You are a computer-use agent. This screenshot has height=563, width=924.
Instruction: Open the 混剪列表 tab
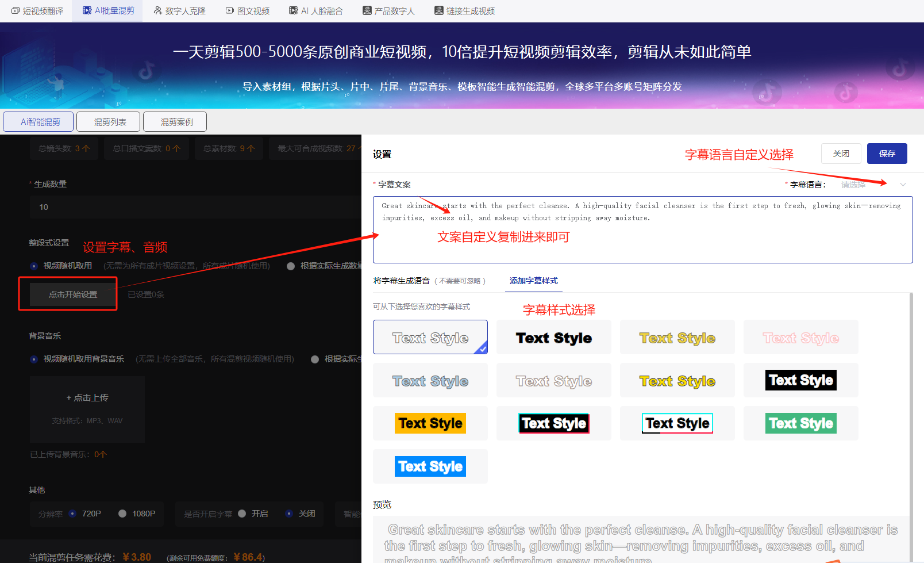108,121
